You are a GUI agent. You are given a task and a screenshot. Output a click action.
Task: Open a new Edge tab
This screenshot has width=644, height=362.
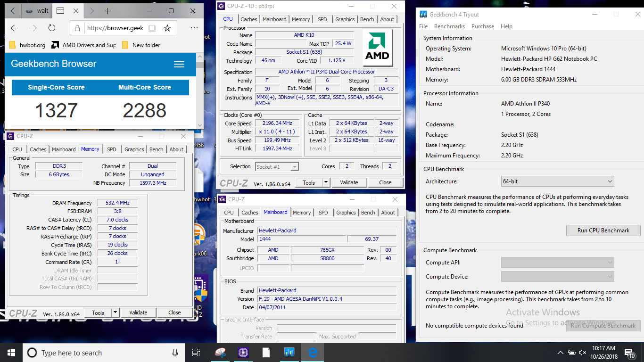tap(108, 10)
